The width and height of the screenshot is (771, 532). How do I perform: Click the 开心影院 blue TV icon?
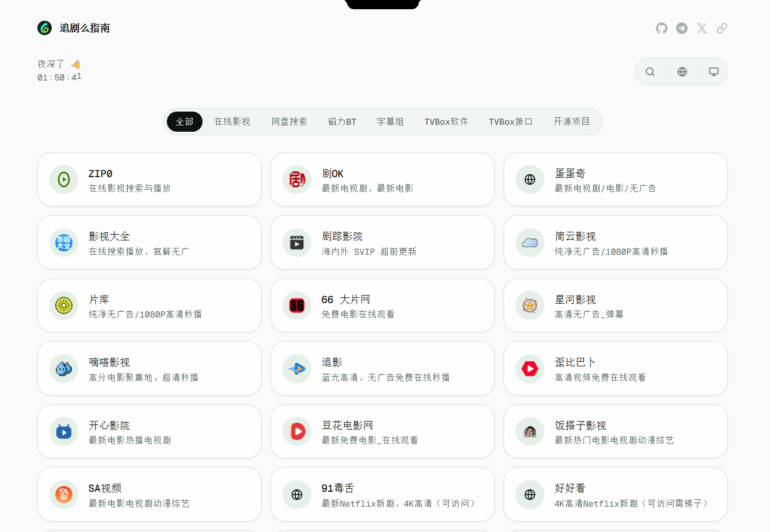(64, 431)
